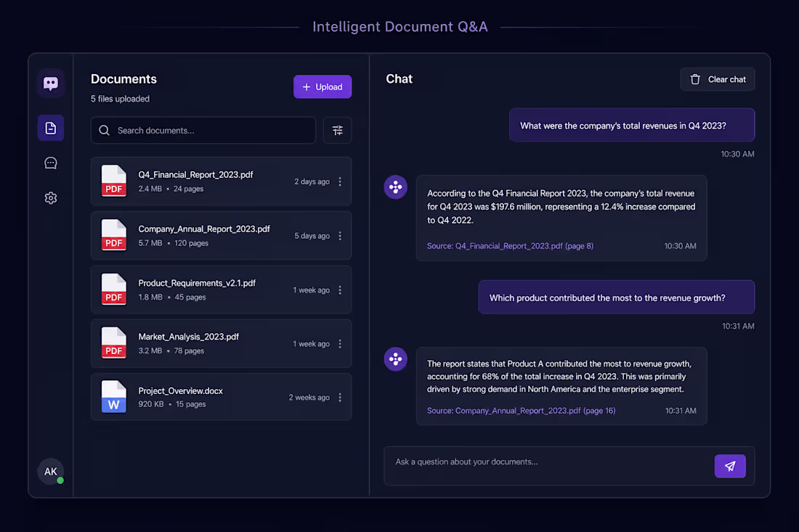The width and height of the screenshot is (799, 532).
Task: Click the Chat panel heading
Action: click(399, 79)
